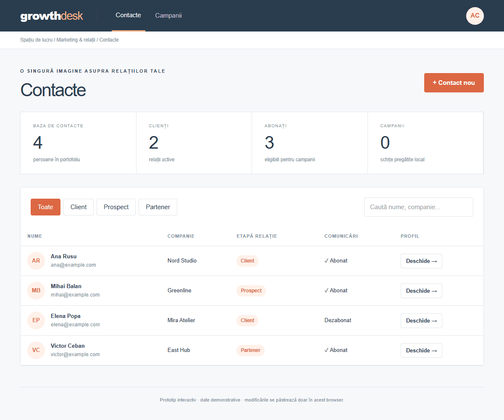The width and height of the screenshot is (504, 420).
Task: Open Mihai Balan's profile with Deschide
Action: pyautogui.click(x=421, y=291)
